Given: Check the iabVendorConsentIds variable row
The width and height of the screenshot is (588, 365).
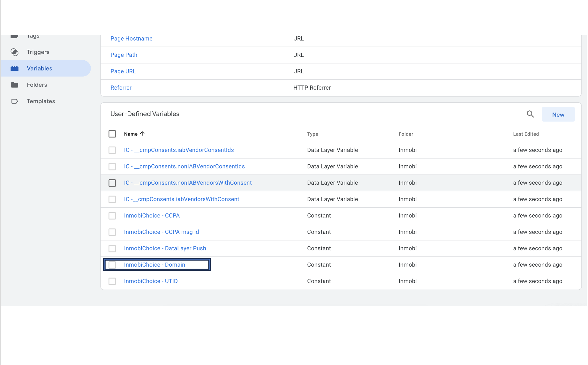Looking at the screenshot, I should 112,150.
